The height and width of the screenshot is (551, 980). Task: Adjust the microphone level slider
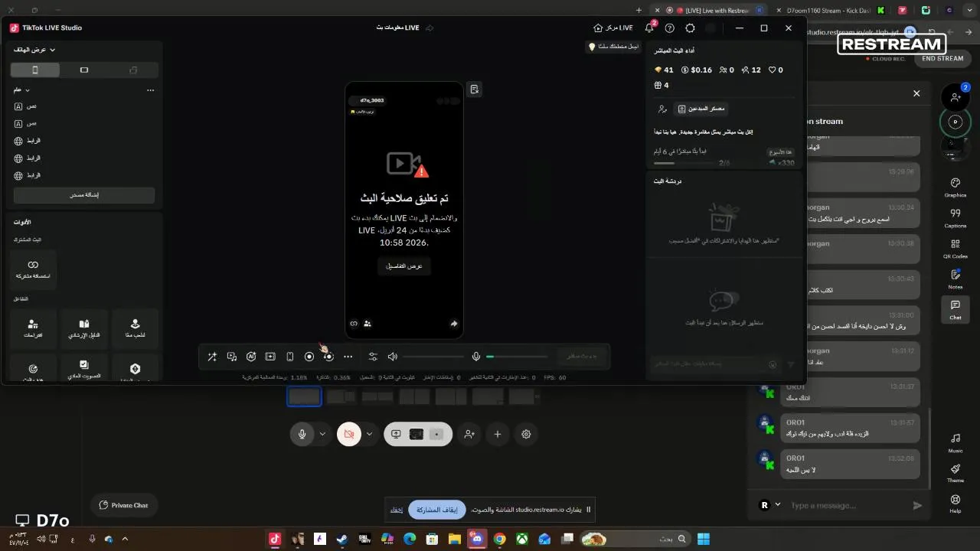tap(517, 357)
